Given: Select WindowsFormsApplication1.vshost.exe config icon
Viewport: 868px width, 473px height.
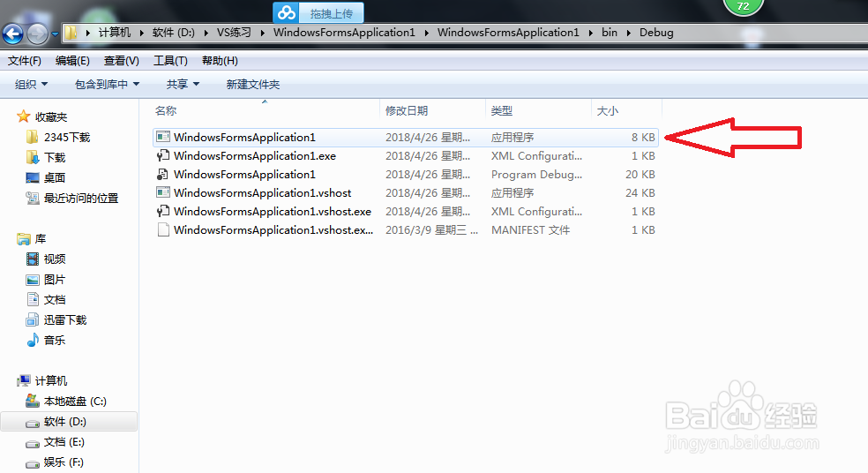Looking at the screenshot, I should (162, 211).
